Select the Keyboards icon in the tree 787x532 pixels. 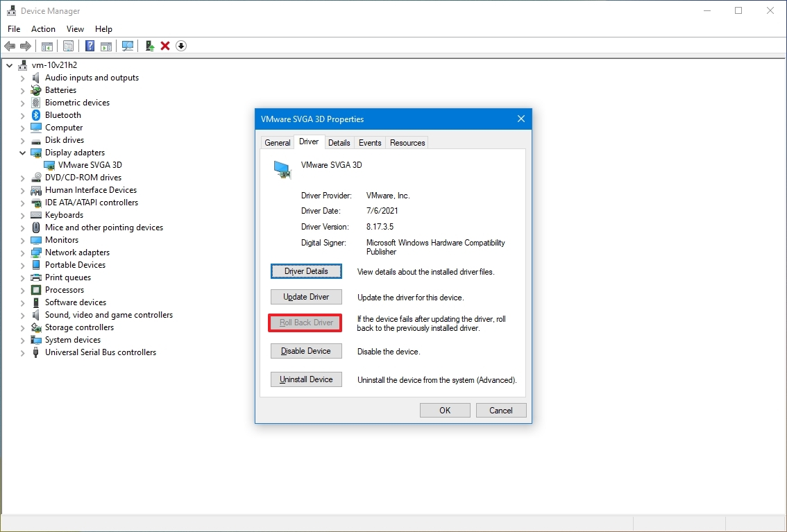click(35, 215)
